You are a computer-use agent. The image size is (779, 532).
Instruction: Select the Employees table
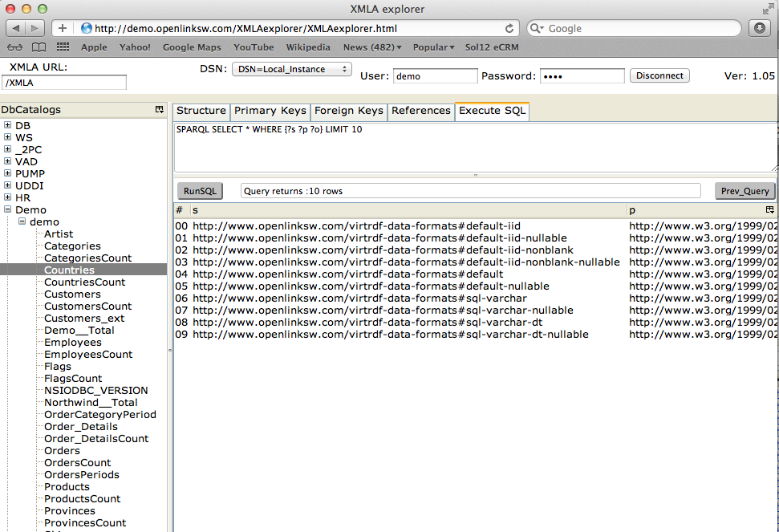72,343
